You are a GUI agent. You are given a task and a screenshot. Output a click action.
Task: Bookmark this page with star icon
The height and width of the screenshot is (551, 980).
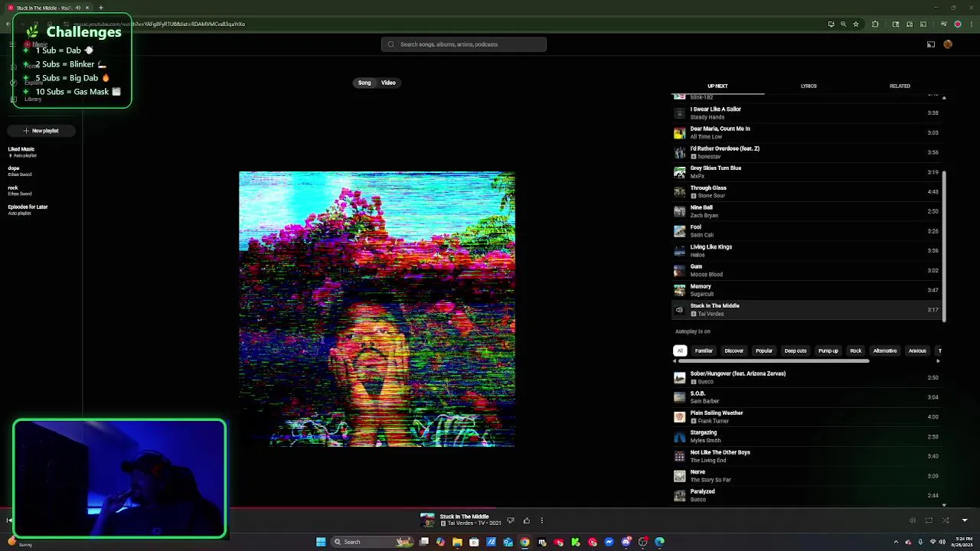pyautogui.click(x=856, y=24)
